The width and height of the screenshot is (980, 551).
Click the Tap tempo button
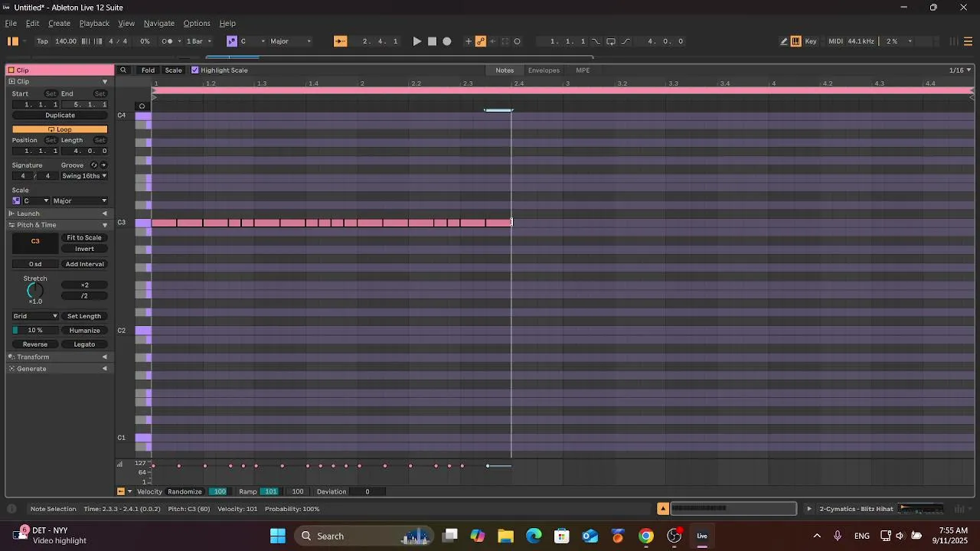point(42,41)
